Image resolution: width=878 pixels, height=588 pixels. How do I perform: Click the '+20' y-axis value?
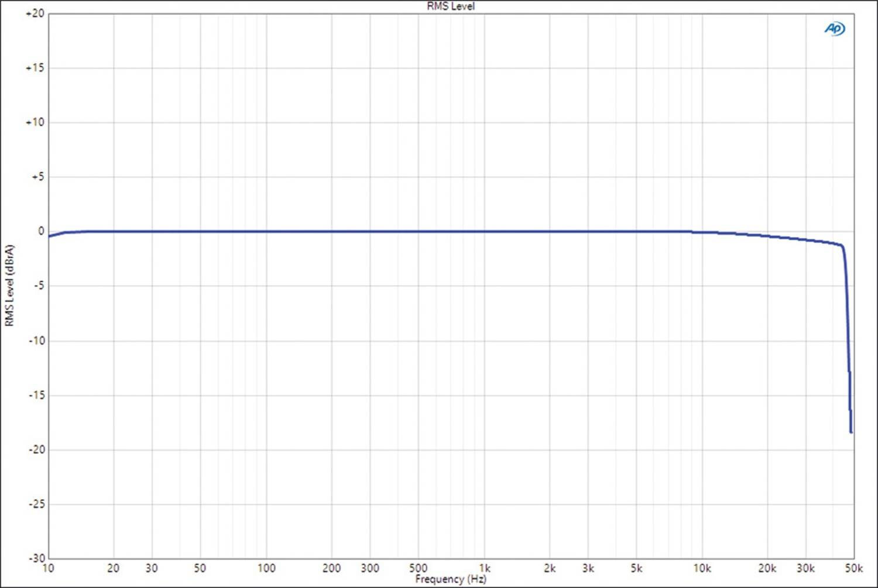pyautogui.click(x=35, y=13)
